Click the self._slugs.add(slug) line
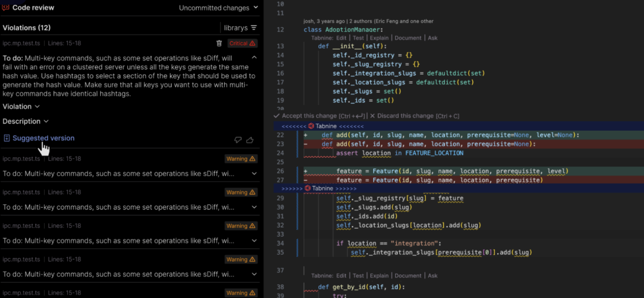This screenshot has width=644, height=298. coord(374,207)
